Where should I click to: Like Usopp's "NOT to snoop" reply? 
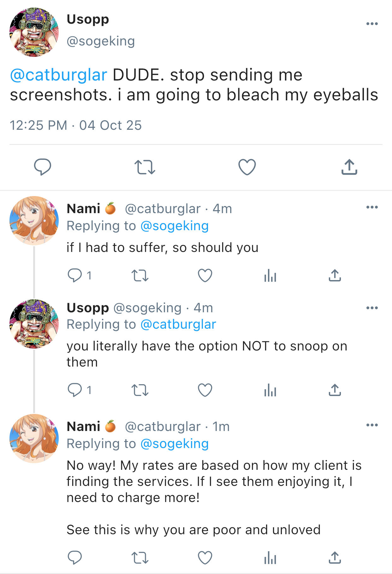pos(205,390)
